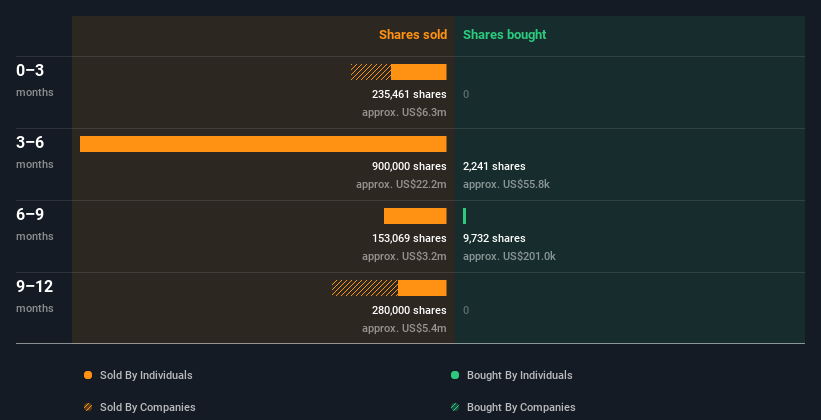
Task: Click the Bought By Individuals green legend dot
Action: 455,375
